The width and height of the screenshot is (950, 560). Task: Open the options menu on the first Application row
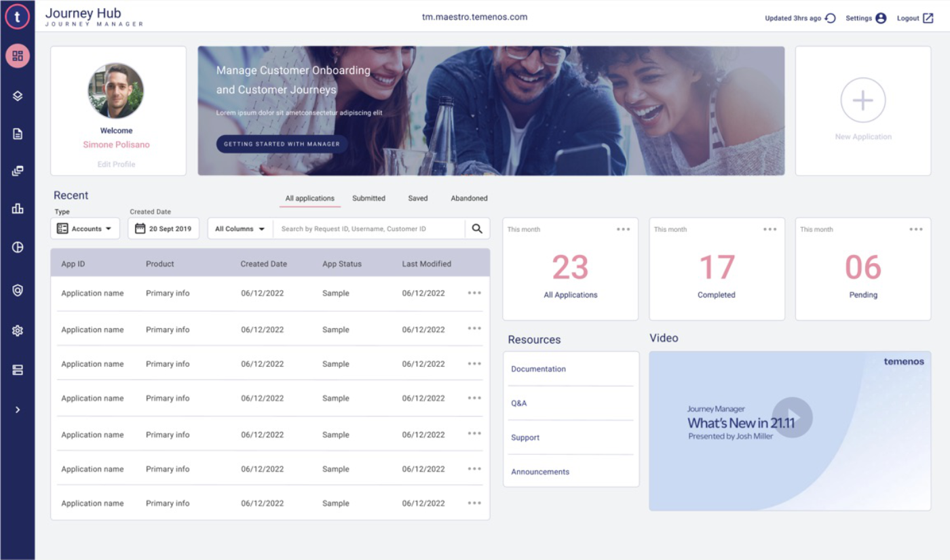474,293
